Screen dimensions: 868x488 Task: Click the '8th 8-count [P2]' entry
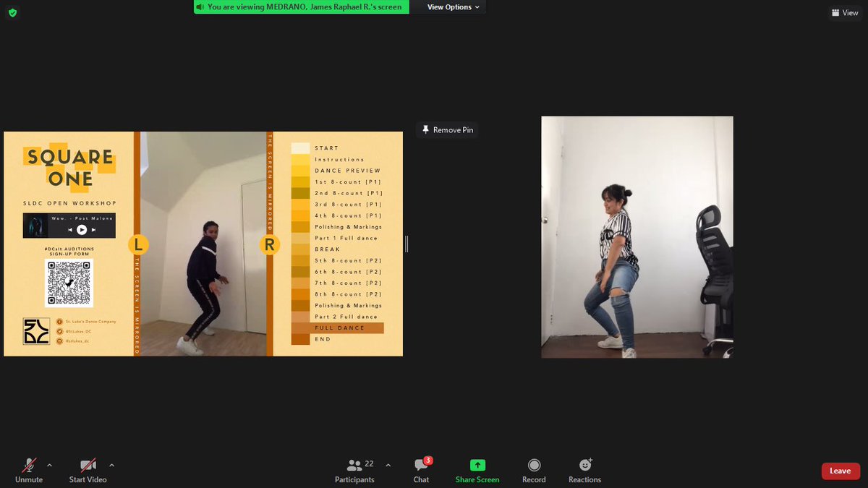pyautogui.click(x=347, y=294)
